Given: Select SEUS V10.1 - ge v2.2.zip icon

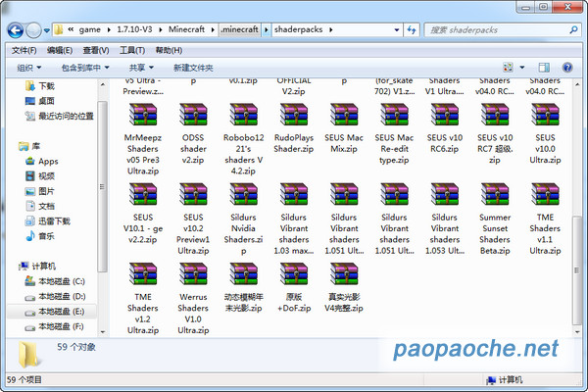Looking at the screenshot, I should pyautogui.click(x=143, y=194).
